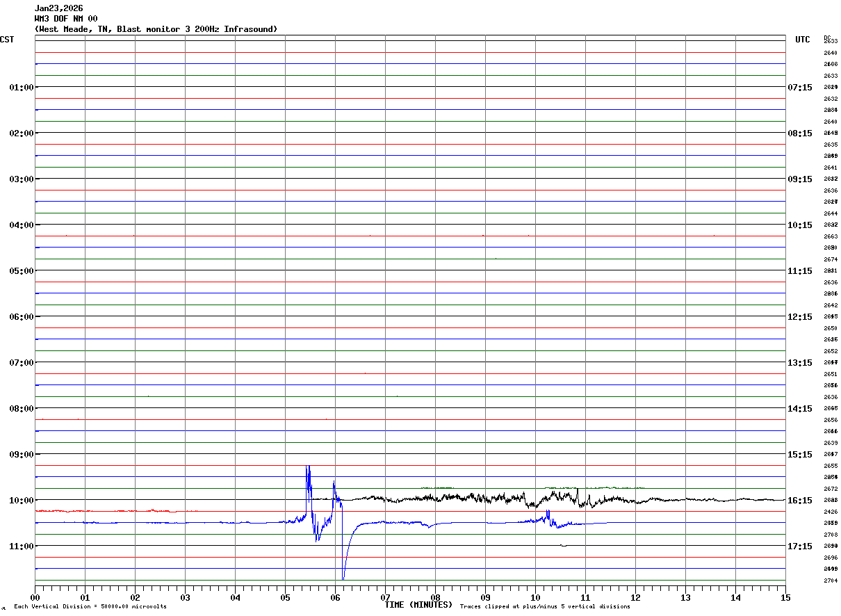The image size is (841, 616).
Task: Click the 07:15 UTC time label
Action: point(800,87)
